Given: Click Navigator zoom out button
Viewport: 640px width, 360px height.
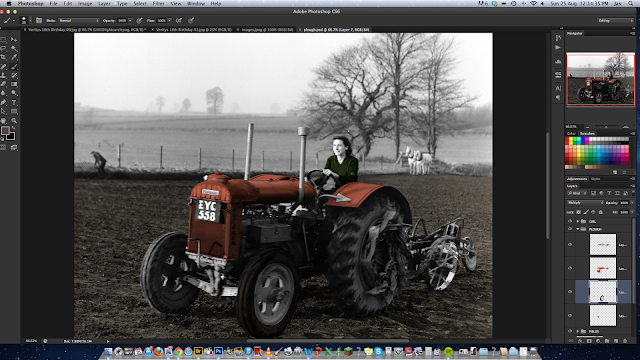Looking at the screenshot, I should pyautogui.click(x=588, y=127).
